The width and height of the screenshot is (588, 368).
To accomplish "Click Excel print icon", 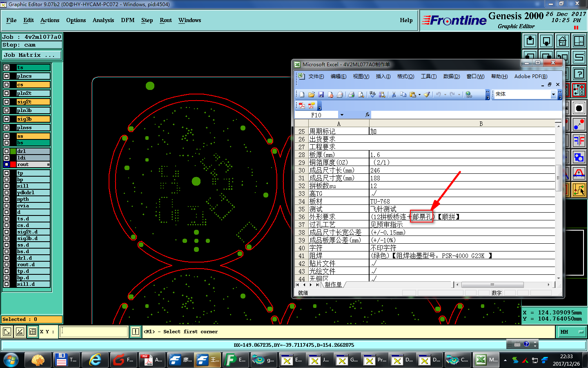I will 351,94.
